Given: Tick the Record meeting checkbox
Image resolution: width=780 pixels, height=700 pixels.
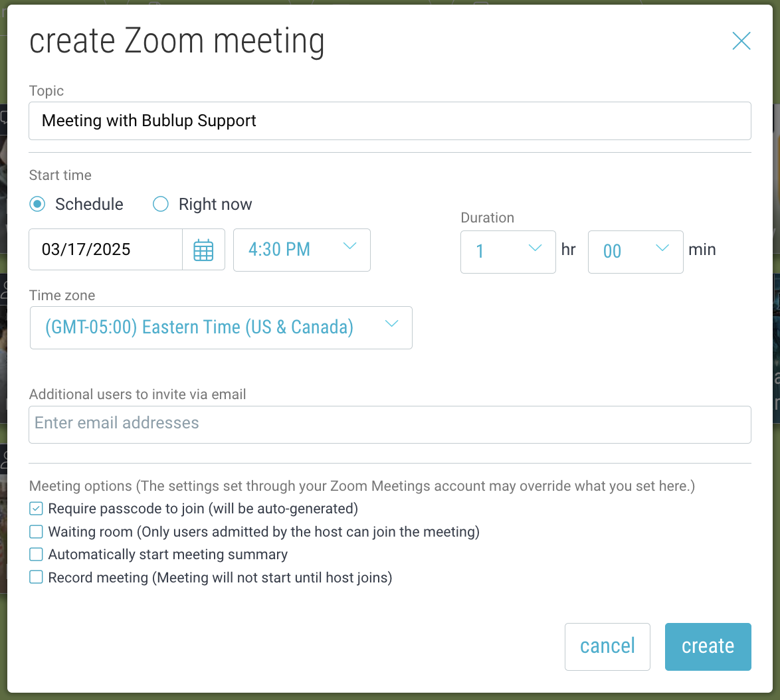Looking at the screenshot, I should point(36,577).
